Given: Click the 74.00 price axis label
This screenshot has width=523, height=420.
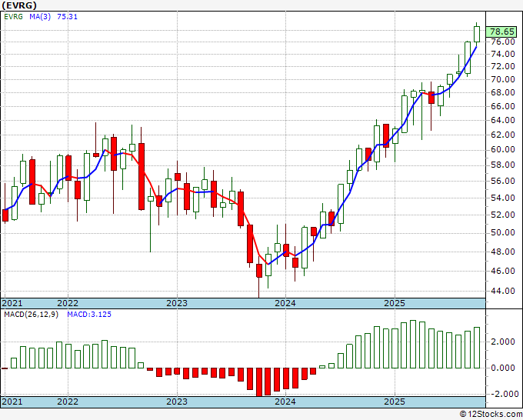Looking at the screenshot, I should [x=503, y=54].
